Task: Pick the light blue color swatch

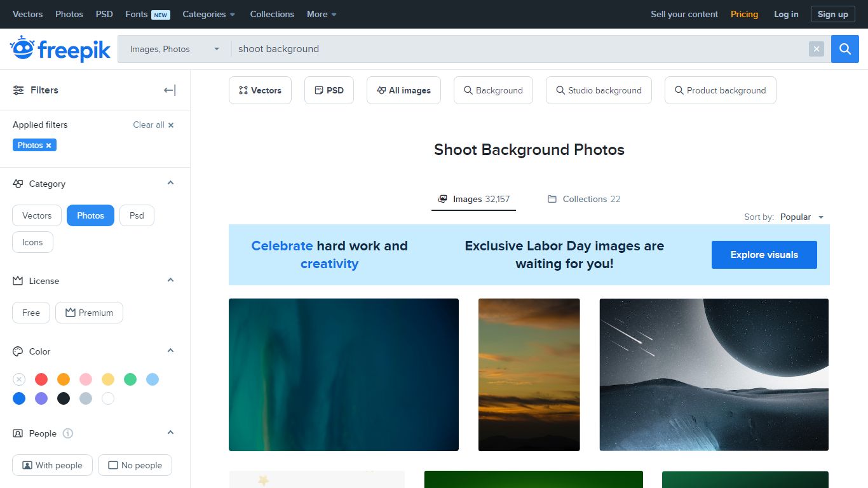Action: [153, 379]
